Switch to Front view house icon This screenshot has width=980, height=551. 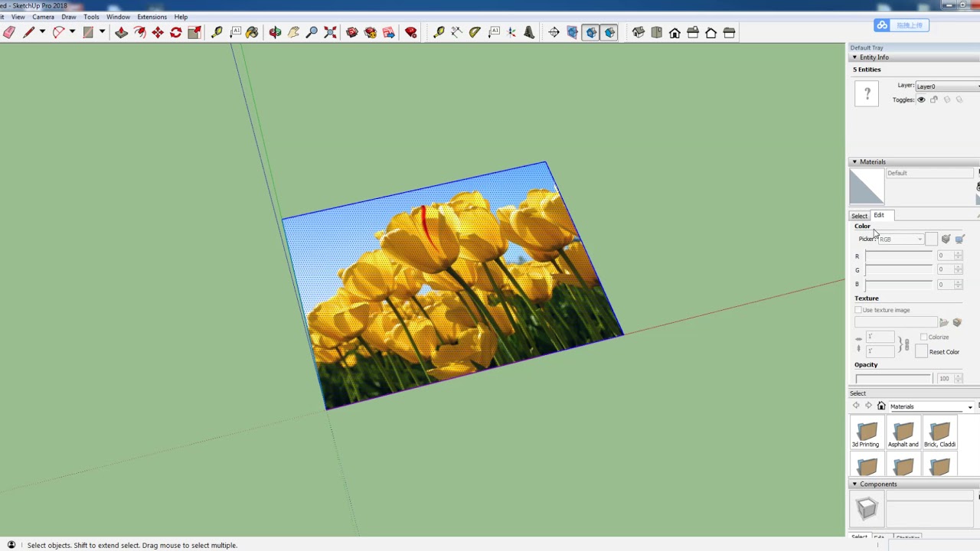pos(675,32)
